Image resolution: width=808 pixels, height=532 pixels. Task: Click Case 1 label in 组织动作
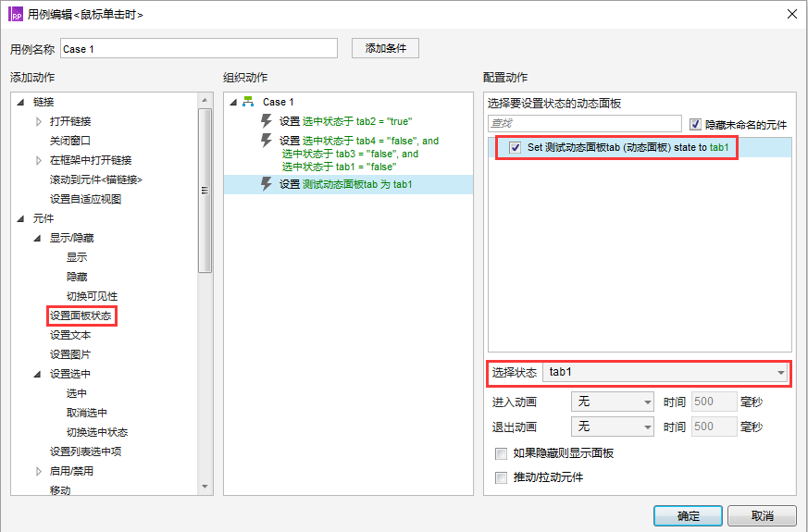point(279,102)
